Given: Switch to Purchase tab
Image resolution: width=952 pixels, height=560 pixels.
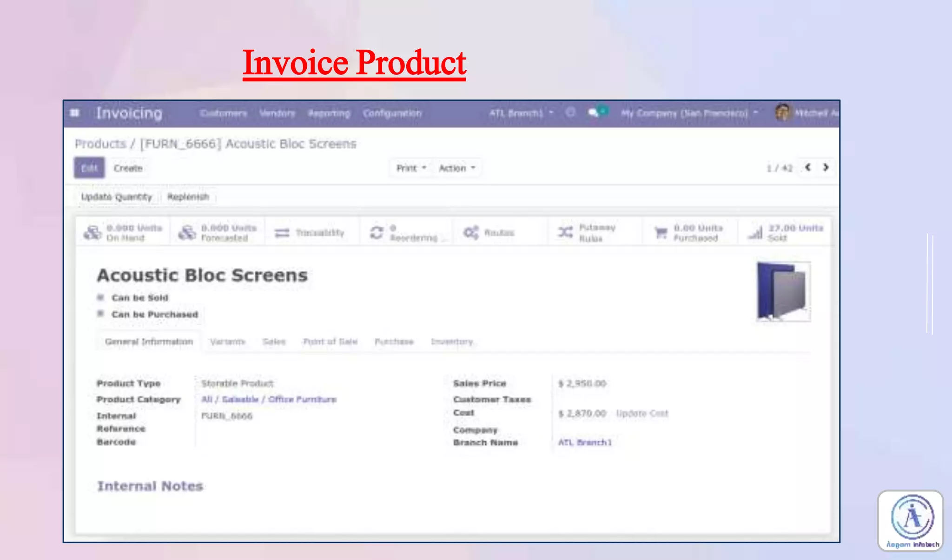Looking at the screenshot, I should tap(394, 342).
